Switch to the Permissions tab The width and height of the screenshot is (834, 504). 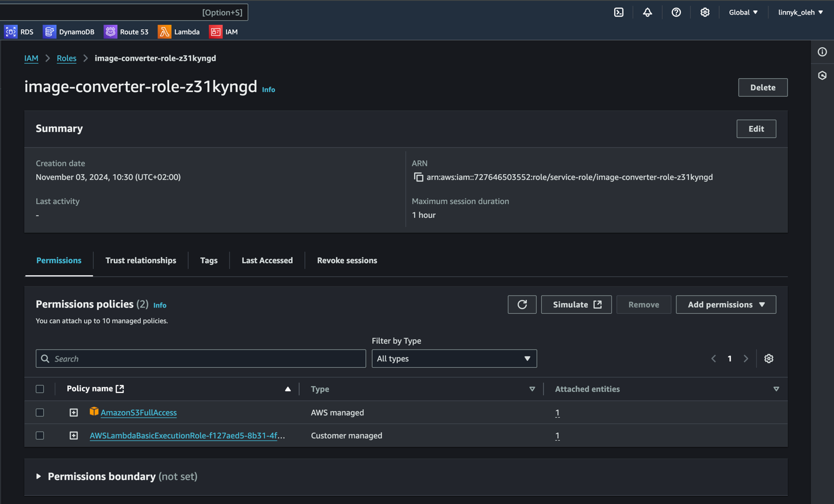pos(59,260)
